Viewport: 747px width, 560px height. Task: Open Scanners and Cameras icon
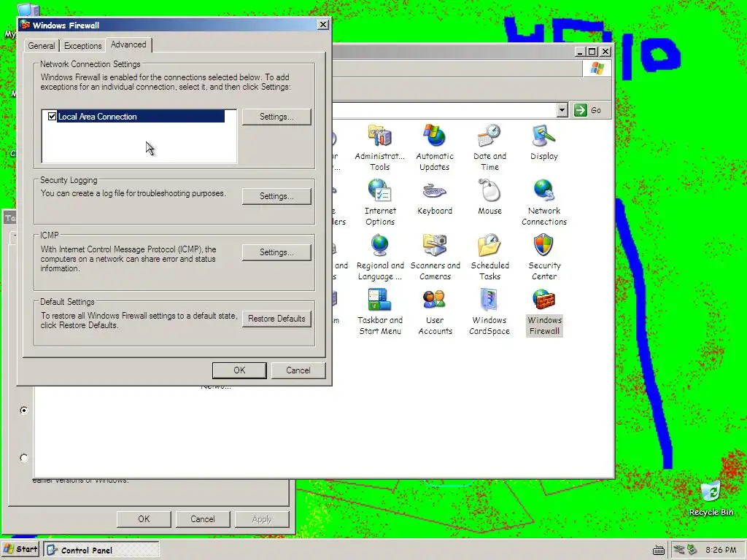point(435,257)
